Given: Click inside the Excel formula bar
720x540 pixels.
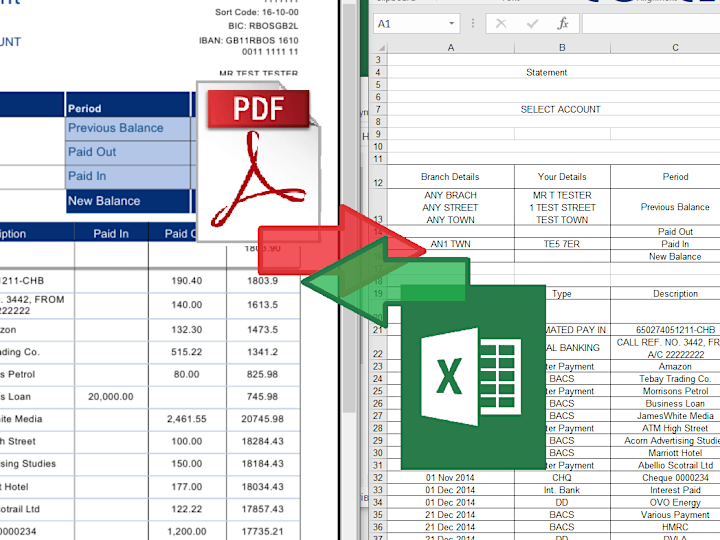Looking at the screenshot, I should (651, 24).
